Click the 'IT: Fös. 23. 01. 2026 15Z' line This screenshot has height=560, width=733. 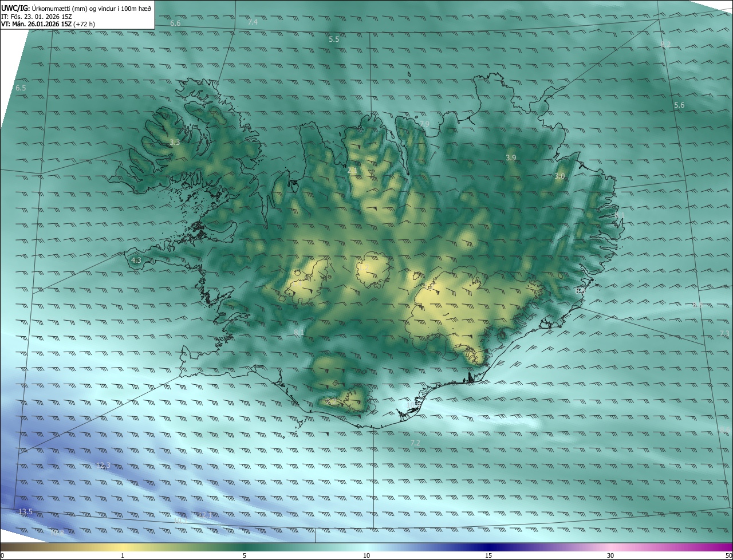pyautogui.click(x=37, y=17)
